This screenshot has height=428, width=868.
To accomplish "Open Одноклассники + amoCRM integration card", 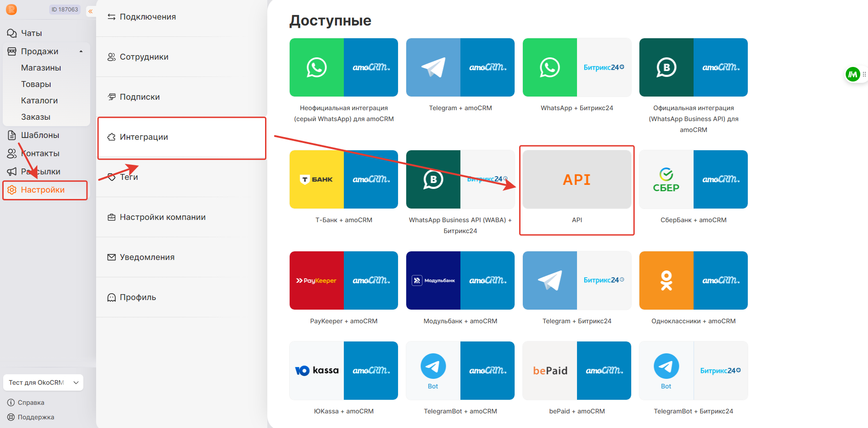I will pyautogui.click(x=694, y=280).
